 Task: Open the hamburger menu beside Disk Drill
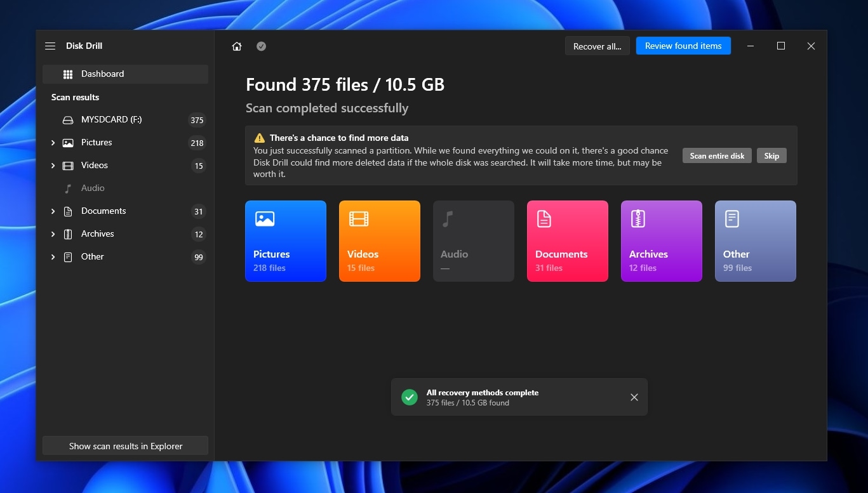[50, 46]
